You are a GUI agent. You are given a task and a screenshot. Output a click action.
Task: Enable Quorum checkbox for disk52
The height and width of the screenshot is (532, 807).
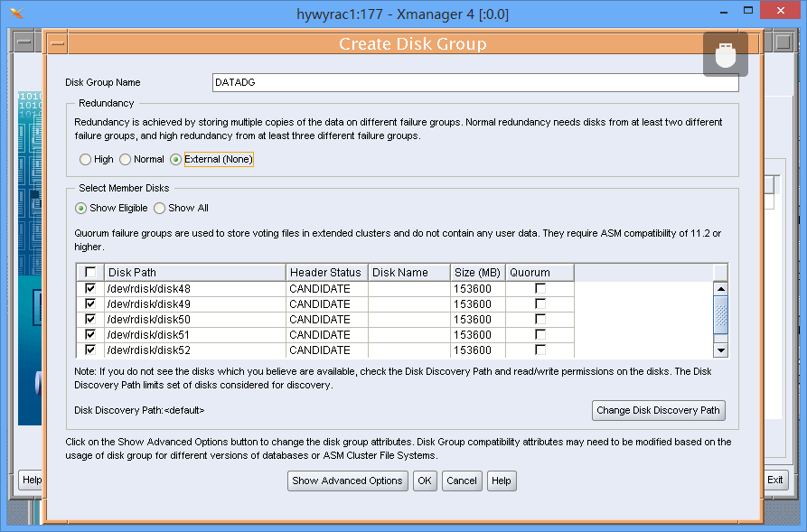click(540, 350)
